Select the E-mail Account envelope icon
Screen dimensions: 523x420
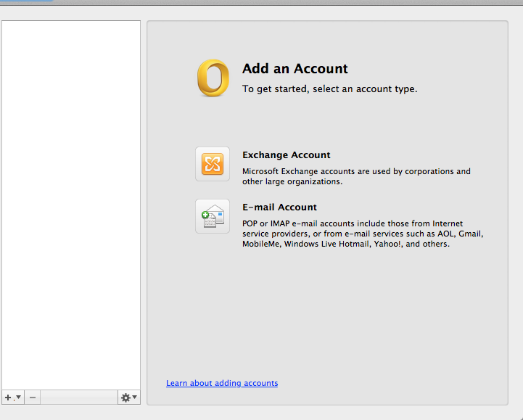point(213,216)
